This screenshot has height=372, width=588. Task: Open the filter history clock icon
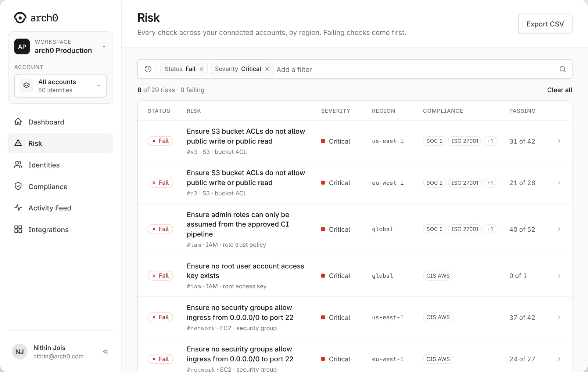click(x=148, y=69)
